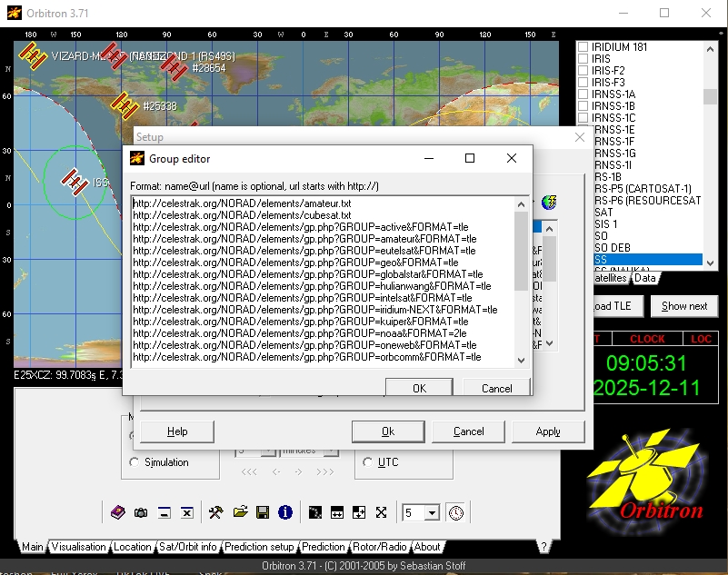The image size is (728, 575).
Task: Click the fullscreen crossed-arrows icon
Action: (381, 512)
